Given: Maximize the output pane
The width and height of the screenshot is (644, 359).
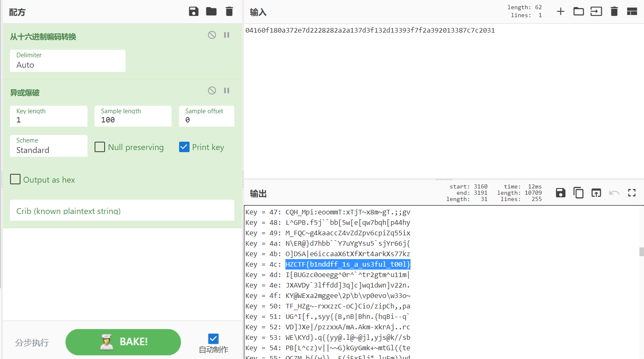Looking at the screenshot, I should tap(632, 193).
